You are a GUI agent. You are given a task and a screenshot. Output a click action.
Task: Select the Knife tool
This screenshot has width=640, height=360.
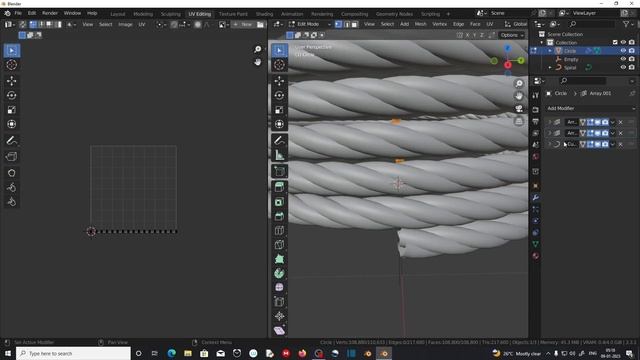pos(279,245)
